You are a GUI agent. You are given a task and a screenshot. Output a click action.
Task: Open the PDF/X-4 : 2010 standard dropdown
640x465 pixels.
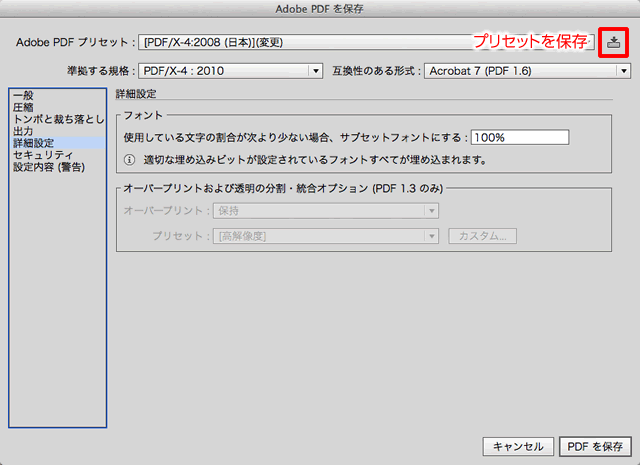(x=231, y=71)
